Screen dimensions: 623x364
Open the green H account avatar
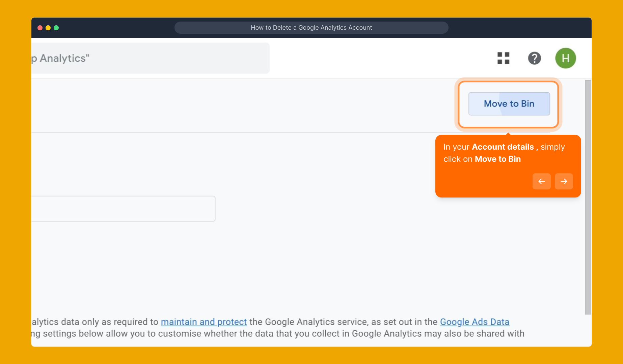pyautogui.click(x=565, y=58)
